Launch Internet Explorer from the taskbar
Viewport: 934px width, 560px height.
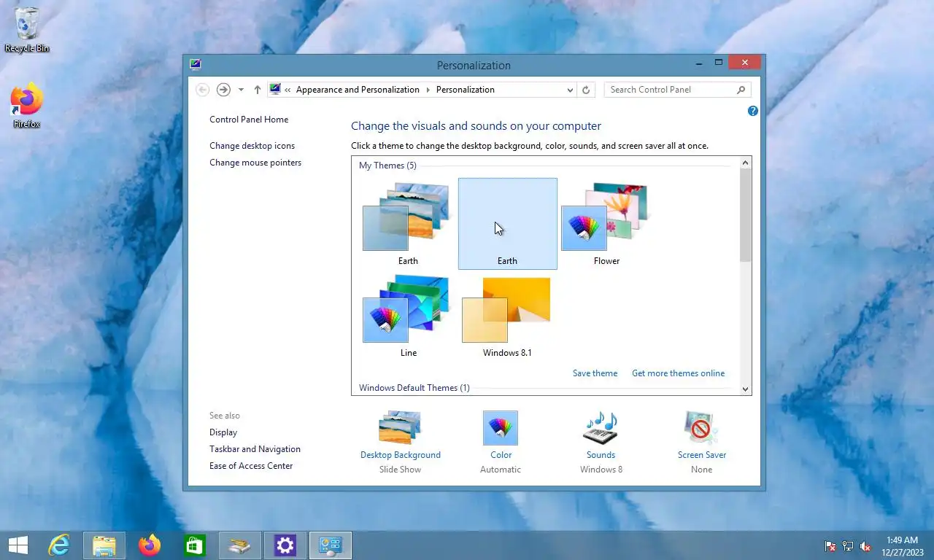[59, 545]
